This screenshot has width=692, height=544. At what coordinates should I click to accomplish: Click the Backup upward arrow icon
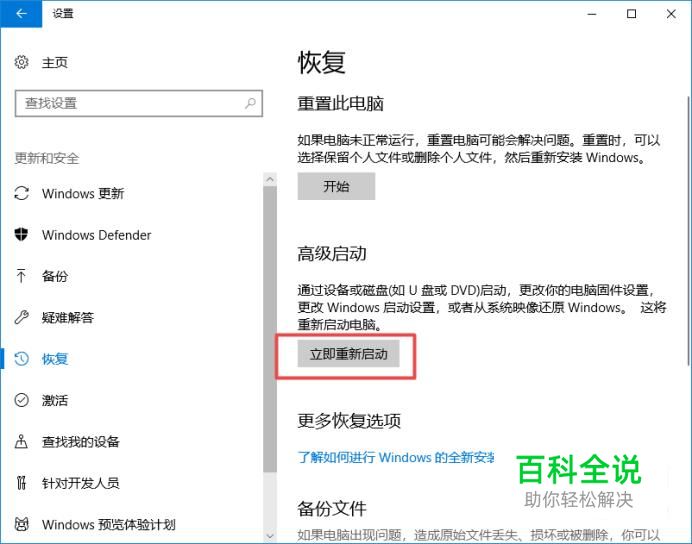tap(21, 276)
